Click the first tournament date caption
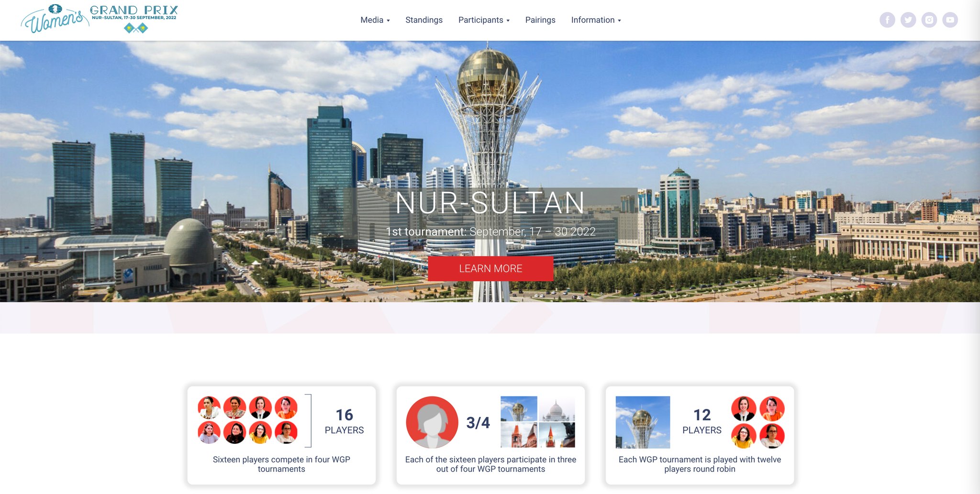 (490, 232)
